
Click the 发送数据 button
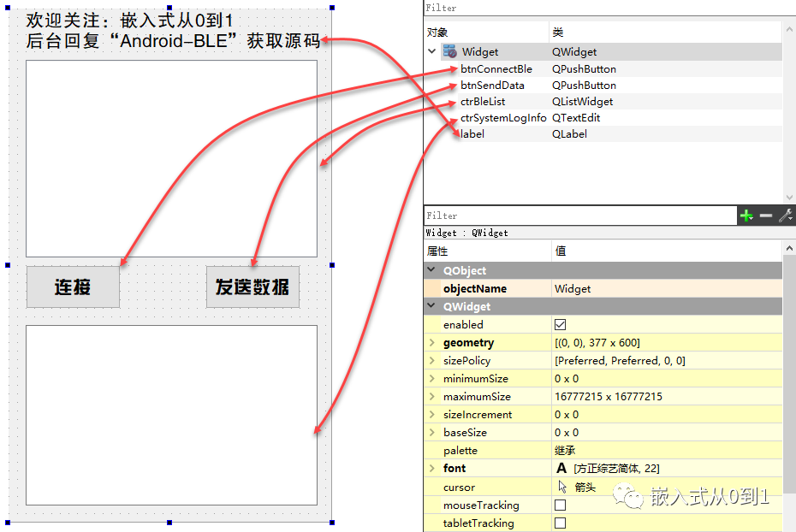[252, 287]
